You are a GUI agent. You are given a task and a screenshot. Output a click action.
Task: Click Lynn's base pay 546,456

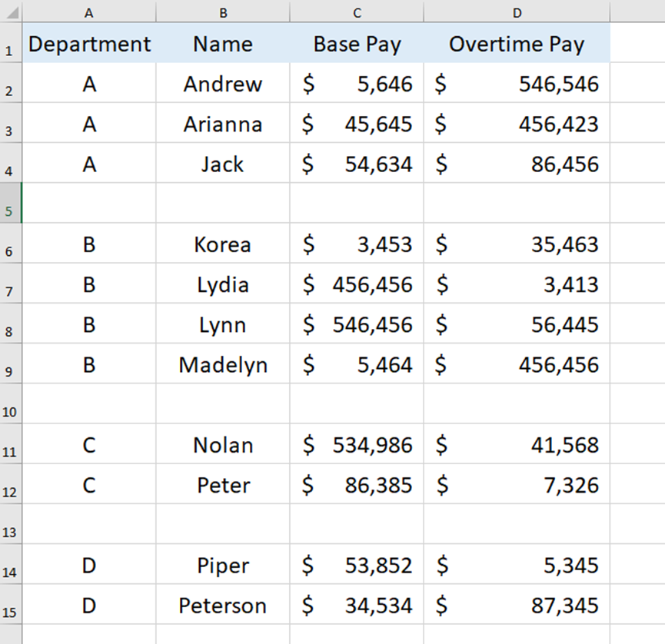(x=357, y=324)
